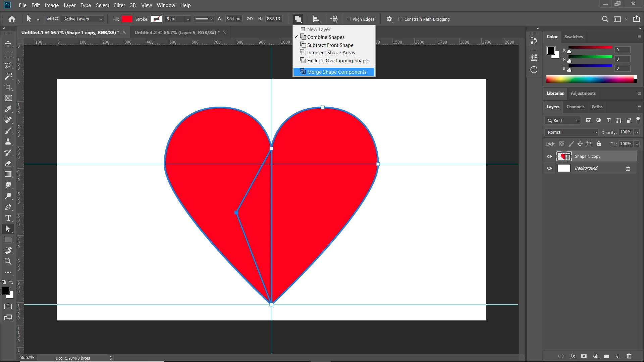This screenshot has width=644, height=362.
Task: Select the Horizontal Type tool
Action: pos(8,218)
